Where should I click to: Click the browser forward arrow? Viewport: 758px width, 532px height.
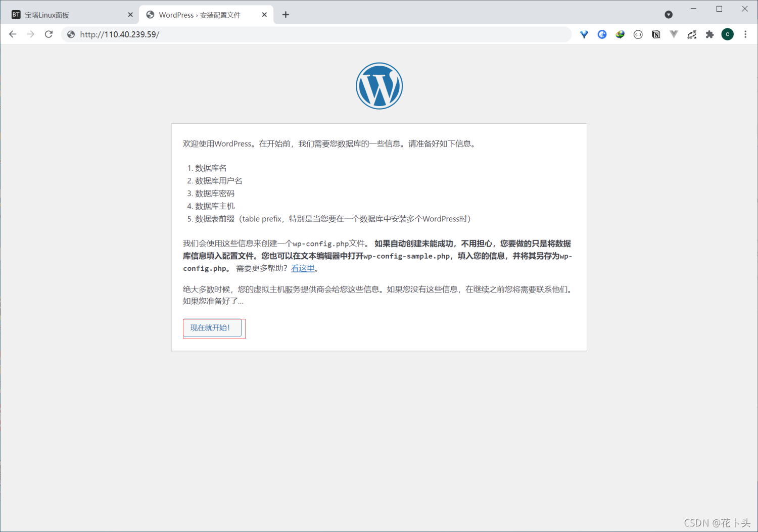click(31, 34)
